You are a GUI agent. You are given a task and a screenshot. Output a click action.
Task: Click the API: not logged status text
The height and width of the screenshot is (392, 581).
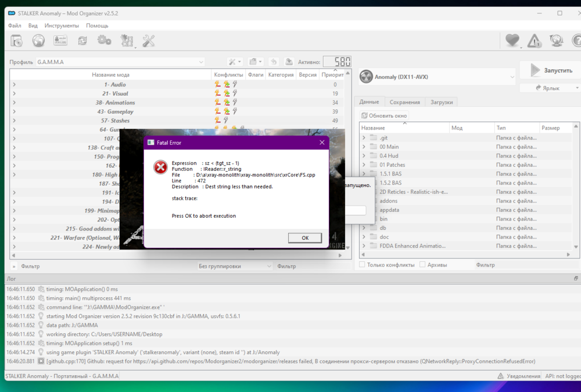point(562,376)
